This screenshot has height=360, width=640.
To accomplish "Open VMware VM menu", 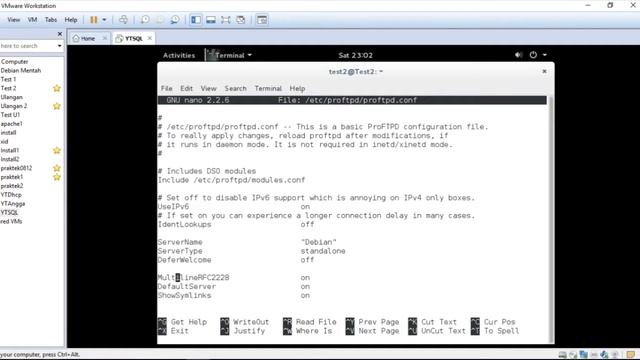I will pyautogui.click(x=32, y=20).
